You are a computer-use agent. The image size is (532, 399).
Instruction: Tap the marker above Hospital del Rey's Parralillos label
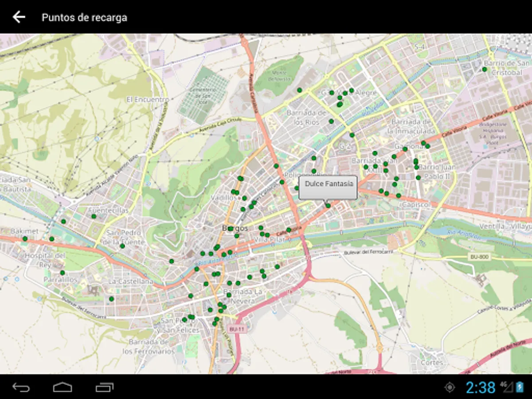click(62, 273)
